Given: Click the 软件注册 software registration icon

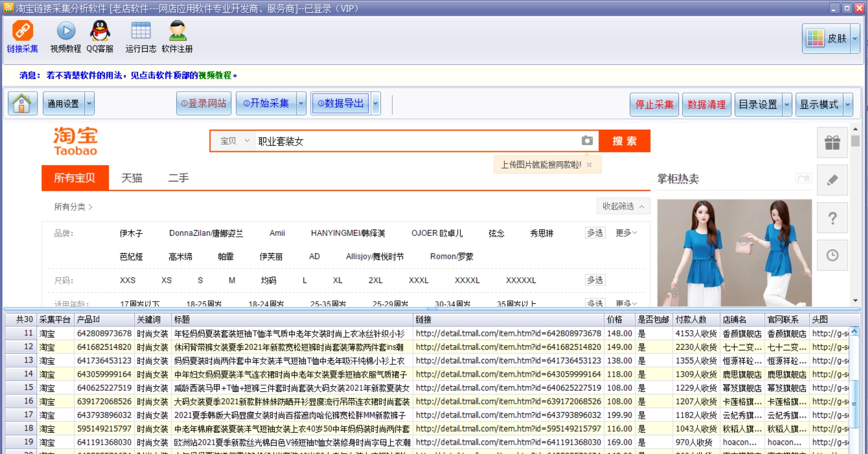Looking at the screenshot, I should pyautogui.click(x=177, y=32).
